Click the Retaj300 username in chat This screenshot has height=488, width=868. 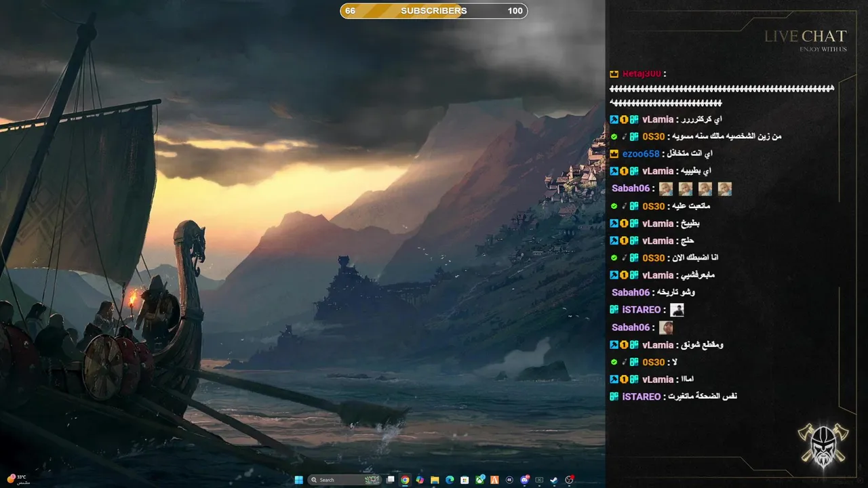coord(642,74)
